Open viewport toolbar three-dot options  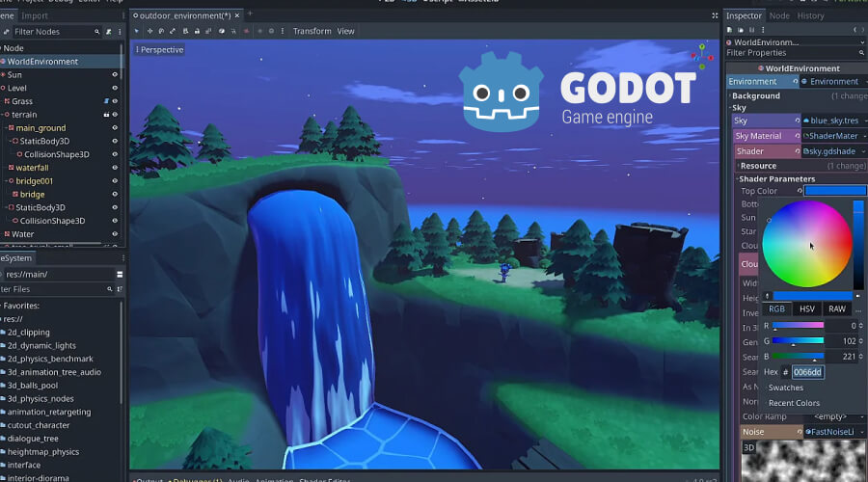tap(283, 31)
